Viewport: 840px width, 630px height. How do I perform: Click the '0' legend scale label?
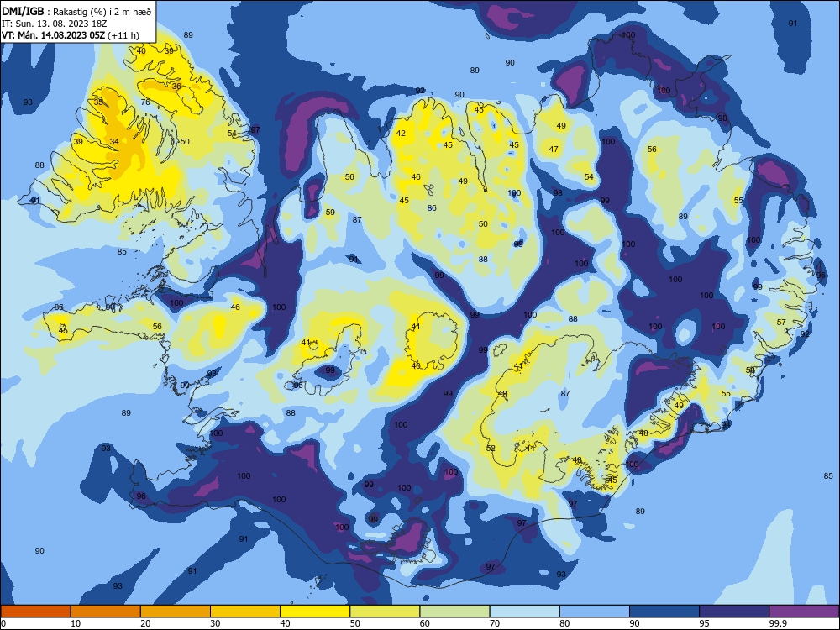[x=3, y=623]
